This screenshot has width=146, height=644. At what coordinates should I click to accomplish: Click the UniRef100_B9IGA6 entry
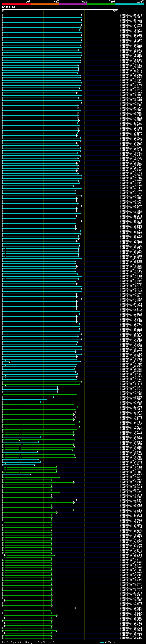click(x=131, y=35)
